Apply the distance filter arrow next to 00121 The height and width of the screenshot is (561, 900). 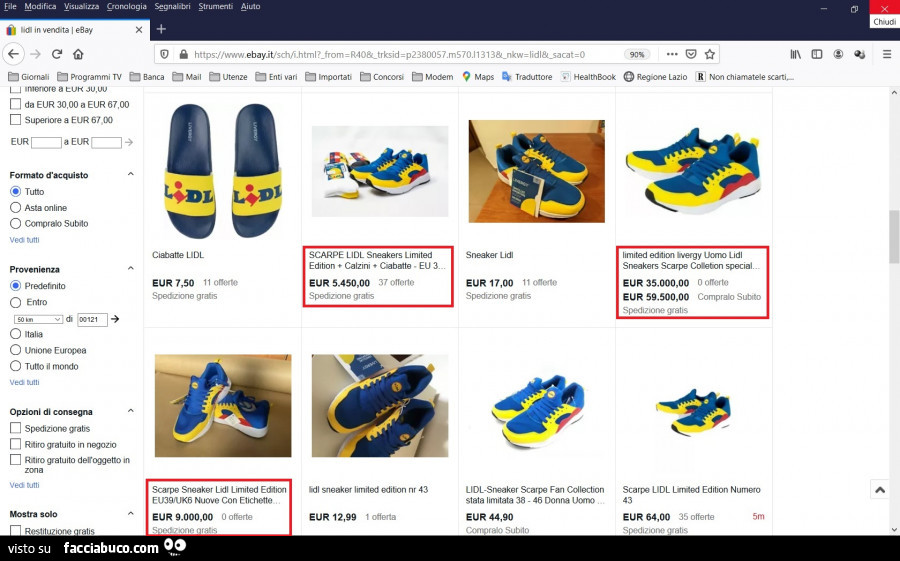115,319
